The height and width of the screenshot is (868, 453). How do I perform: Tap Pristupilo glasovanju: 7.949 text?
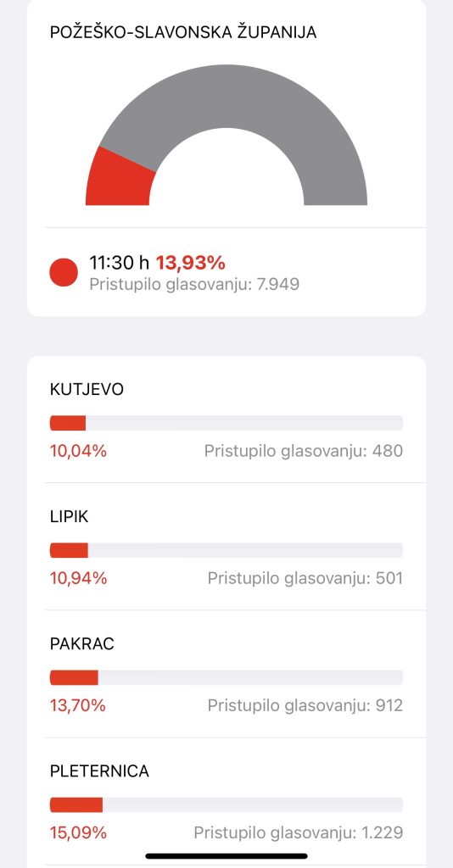194,285
